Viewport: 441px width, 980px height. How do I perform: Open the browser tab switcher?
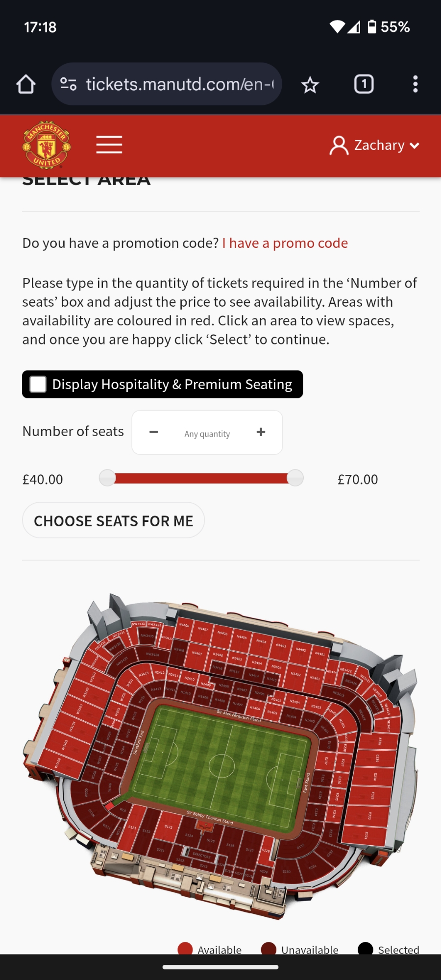[364, 84]
